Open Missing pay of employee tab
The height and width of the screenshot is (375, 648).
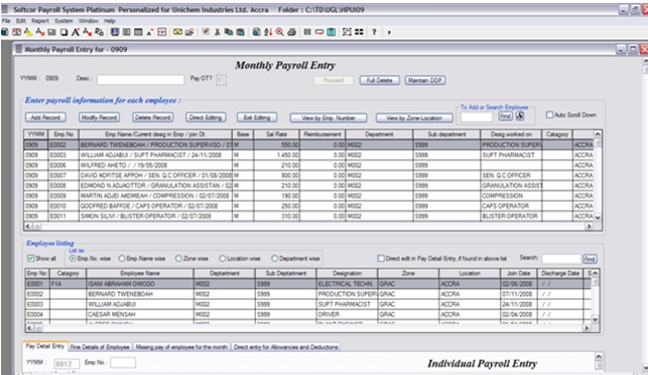181,347
